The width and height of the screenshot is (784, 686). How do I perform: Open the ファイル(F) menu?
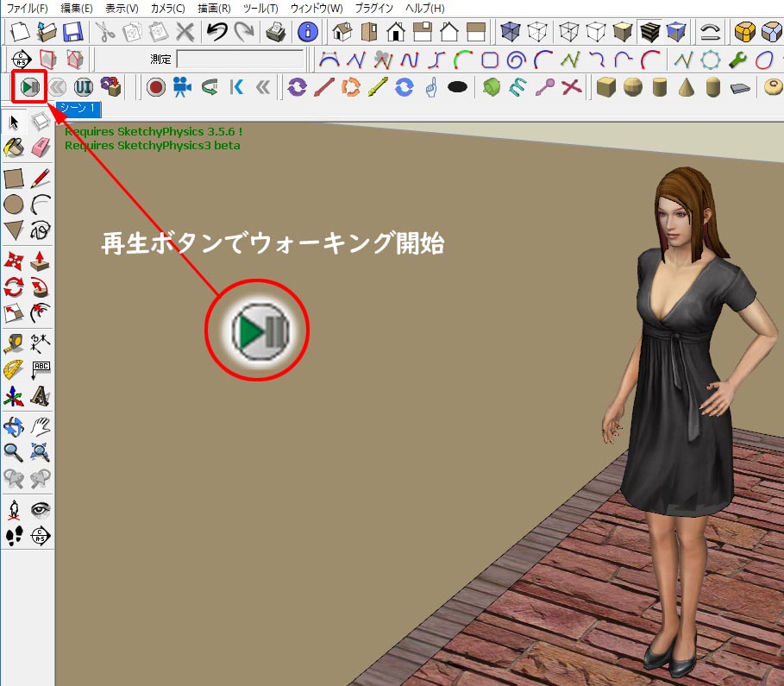coord(27,8)
